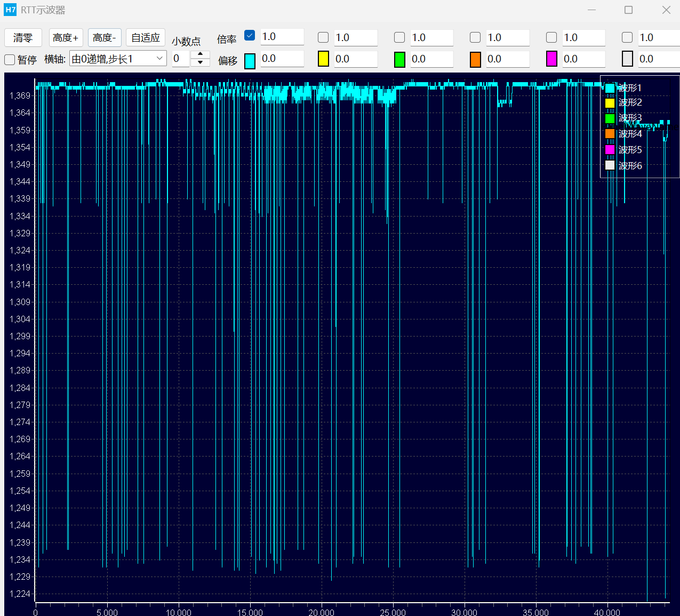Enable the yellow waveform 2 checkbox
The image size is (680, 616).
tap(323, 37)
